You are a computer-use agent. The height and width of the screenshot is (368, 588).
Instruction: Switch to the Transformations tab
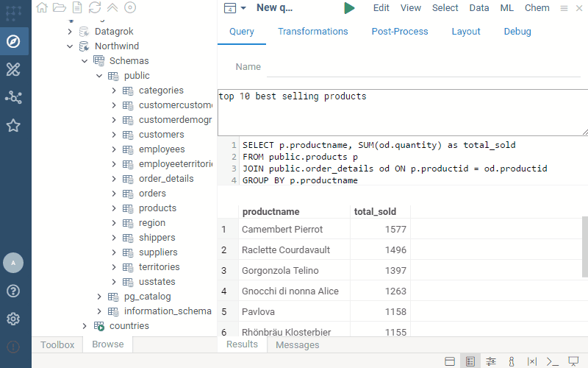[x=313, y=32]
